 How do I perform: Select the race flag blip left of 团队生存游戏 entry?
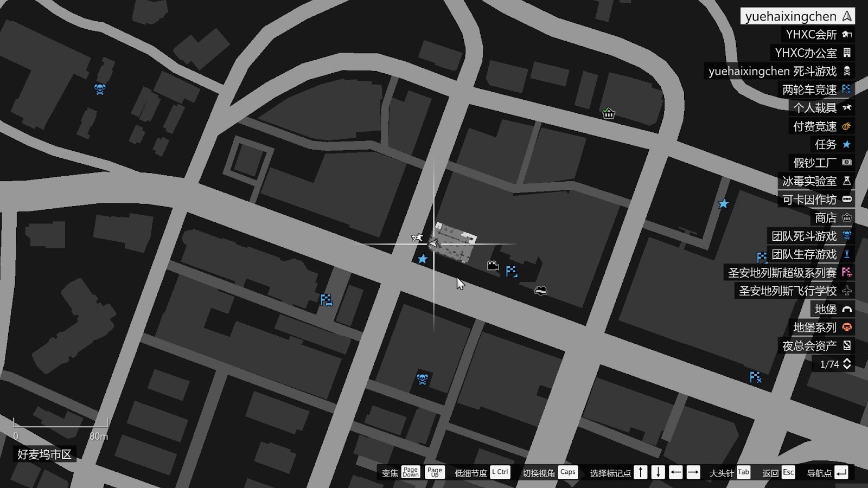tap(762, 256)
